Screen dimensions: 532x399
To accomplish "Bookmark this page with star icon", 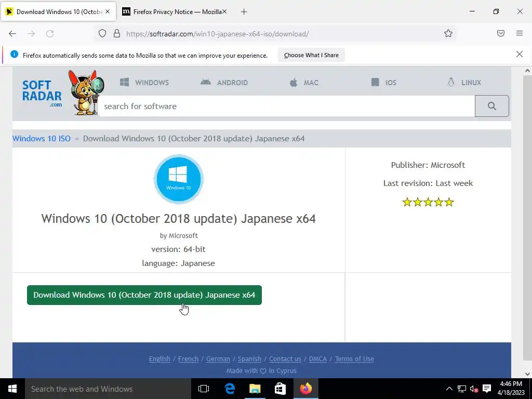I will [448, 34].
